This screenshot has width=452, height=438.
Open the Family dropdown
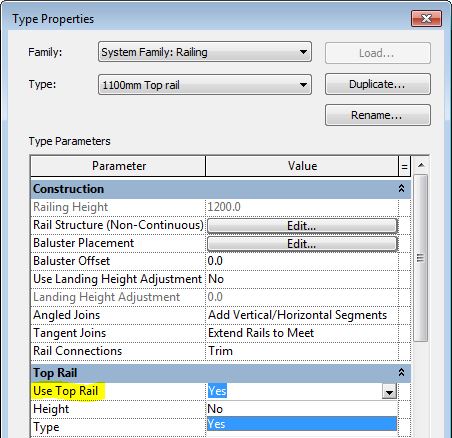(x=205, y=52)
